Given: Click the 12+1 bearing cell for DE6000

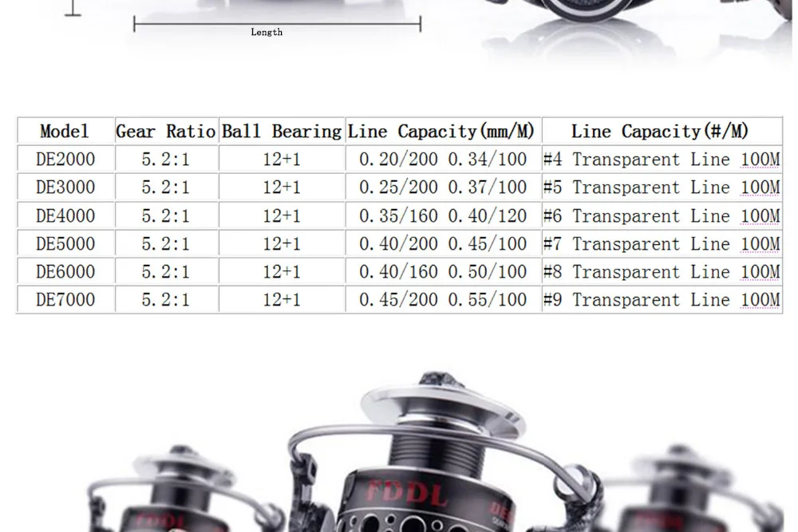Looking at the screenshot, I should (x=282, y=271).
